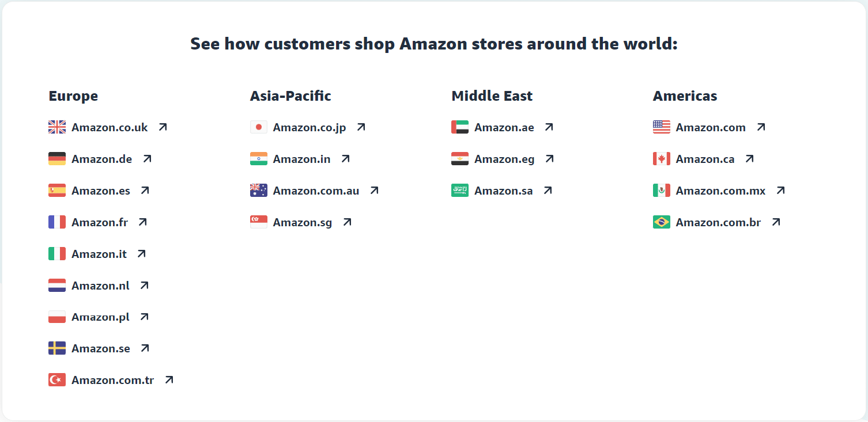The image size is (868, 422).
Task: Open the Amazon.nl store link
Action: 100,286
